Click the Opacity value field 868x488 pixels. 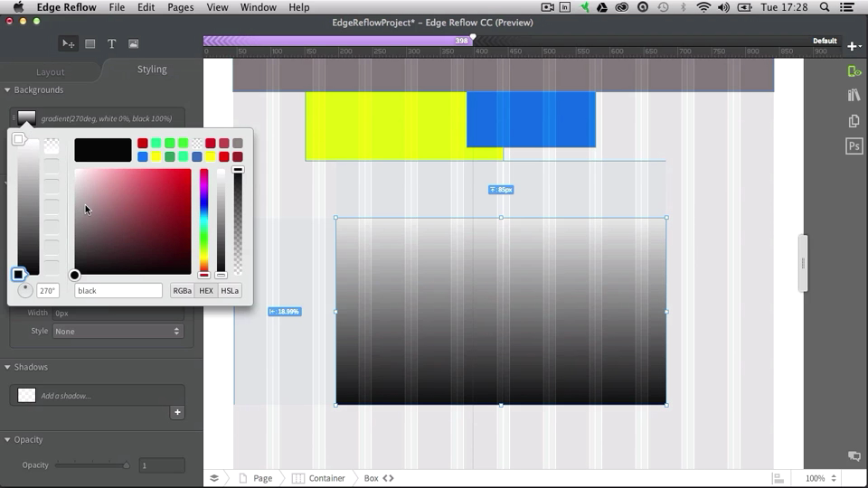[x=162, y=465]
